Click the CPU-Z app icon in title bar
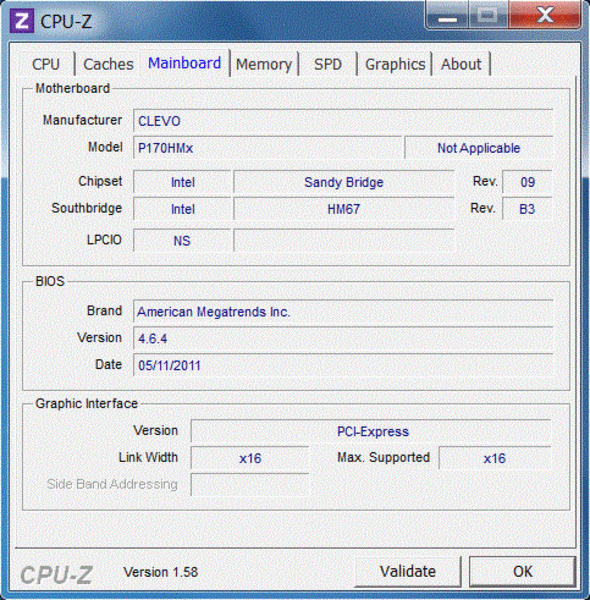Image resolution: width=590 pixels, height=600 pixels. [x=22, y=21]
